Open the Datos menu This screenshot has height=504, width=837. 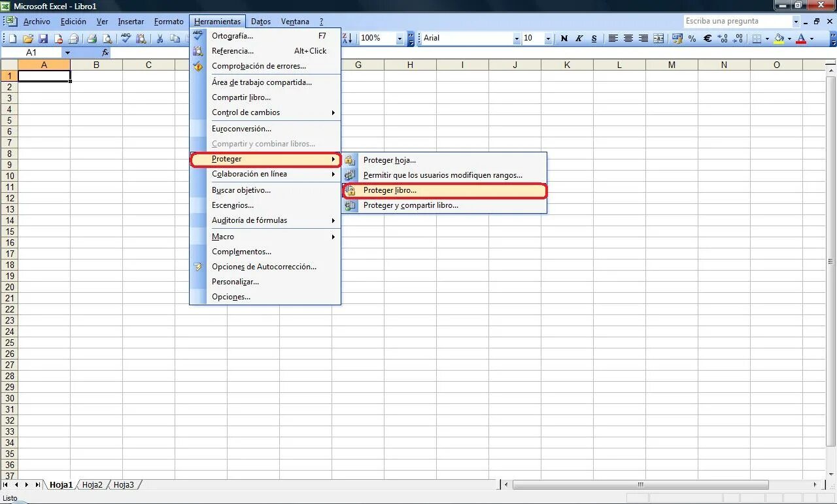coord(261,22)
